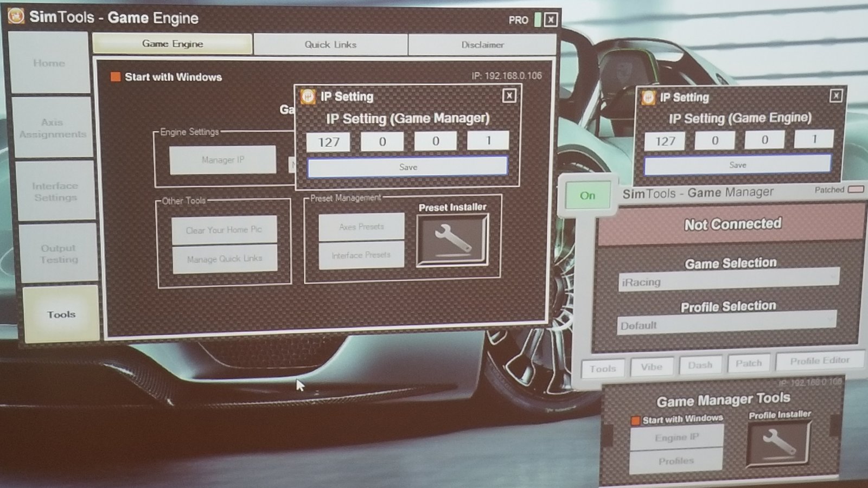The width and height of the screenshot is (868, 488).
Task: Click Clear Your Home Pic button
Action: click(224, 230)
